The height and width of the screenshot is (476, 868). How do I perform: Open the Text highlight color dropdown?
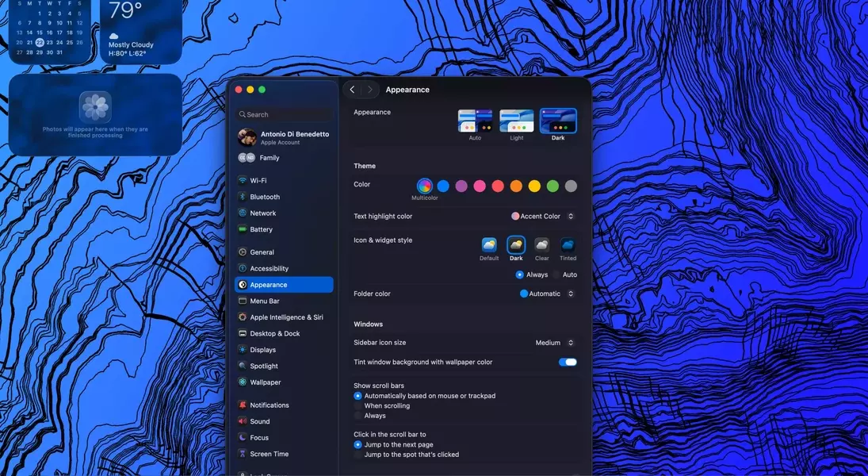(x=543, y=217)
